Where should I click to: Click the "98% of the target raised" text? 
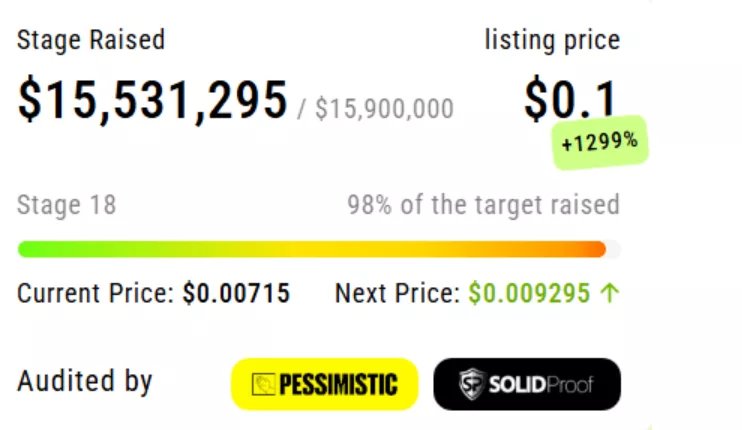[483, 206]
